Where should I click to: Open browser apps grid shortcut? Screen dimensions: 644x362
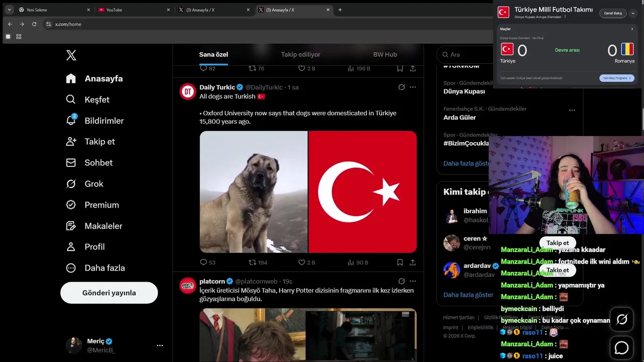[19, 37]
